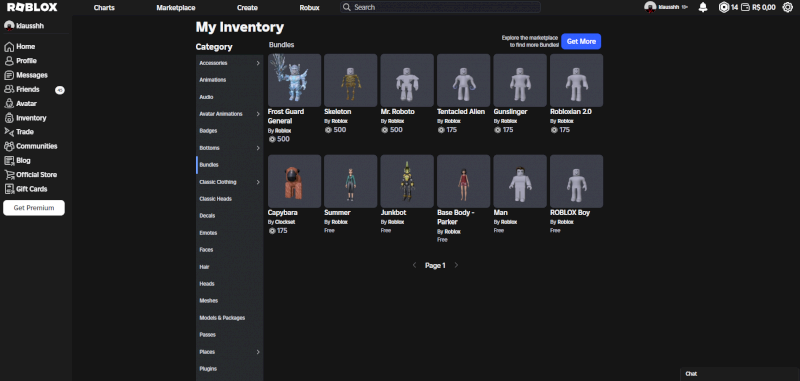
Task: Open the ROBLOX Boy bundle thumbnail
Action: tap(577, 182)
